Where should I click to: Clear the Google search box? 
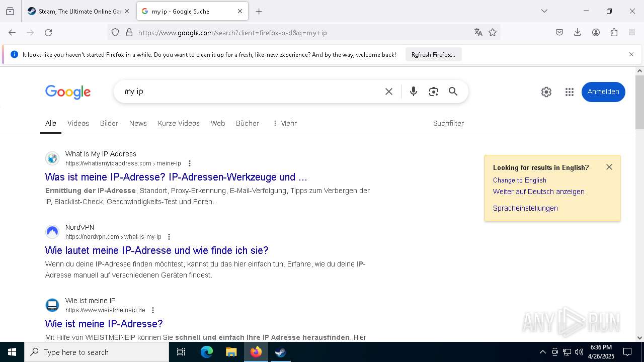389,92
